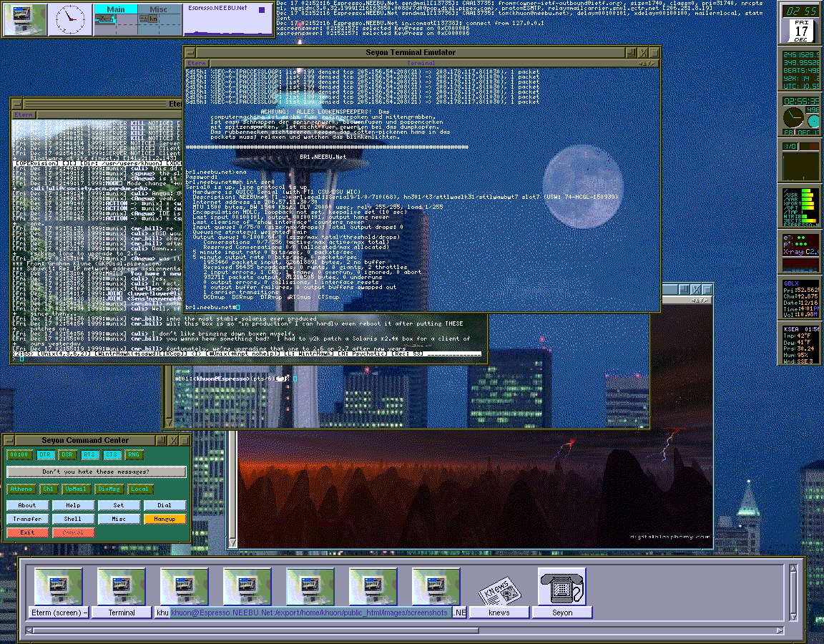Toggle the RNG indicator in Seyon Command Center
824x644 pixels.
pyautogui.click(x=134, y=455)
